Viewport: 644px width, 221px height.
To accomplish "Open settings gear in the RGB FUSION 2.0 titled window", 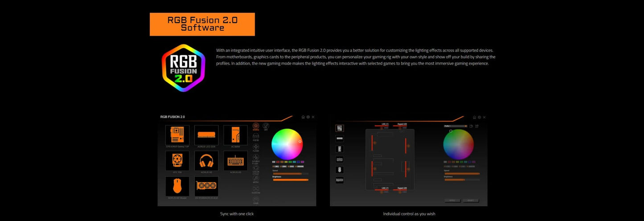I will coord(308,117).
